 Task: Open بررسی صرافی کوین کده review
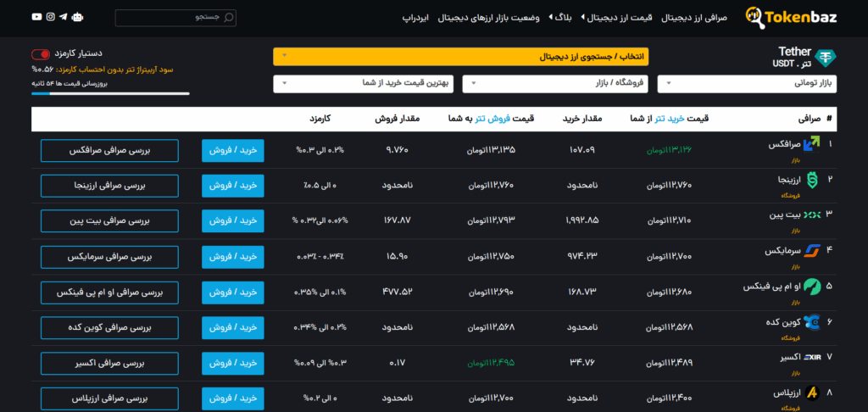pyautogui.click(x=109, y=328)
